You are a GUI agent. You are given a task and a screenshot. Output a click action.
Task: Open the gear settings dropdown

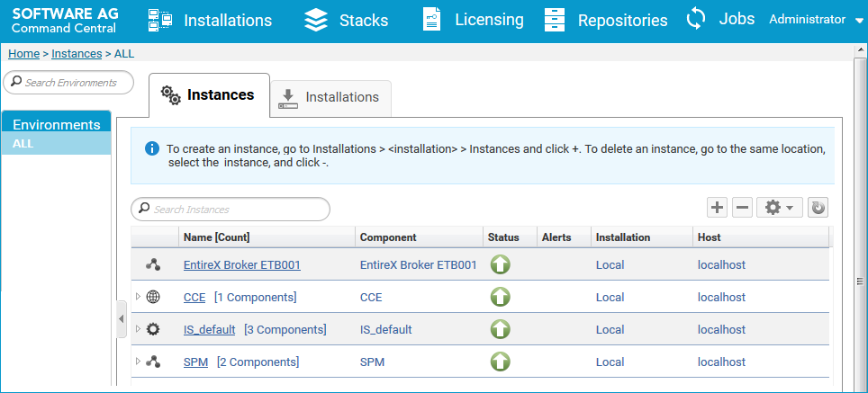780,208
